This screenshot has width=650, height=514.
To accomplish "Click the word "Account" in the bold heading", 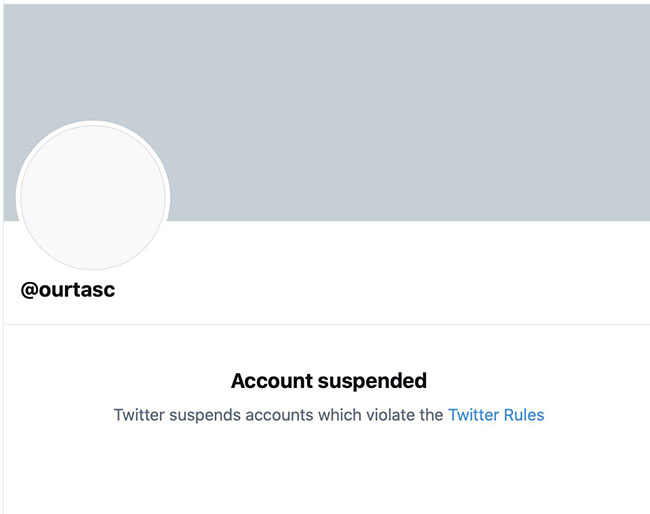I will (x=269, y=381).
